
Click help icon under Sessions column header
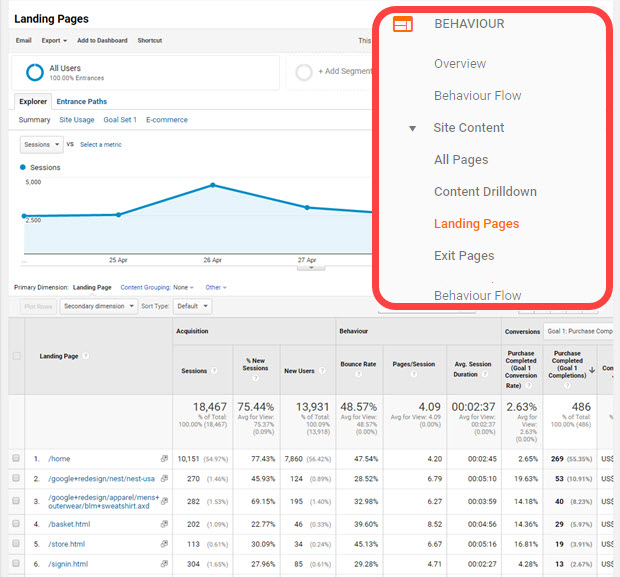(x=215, y=371)
